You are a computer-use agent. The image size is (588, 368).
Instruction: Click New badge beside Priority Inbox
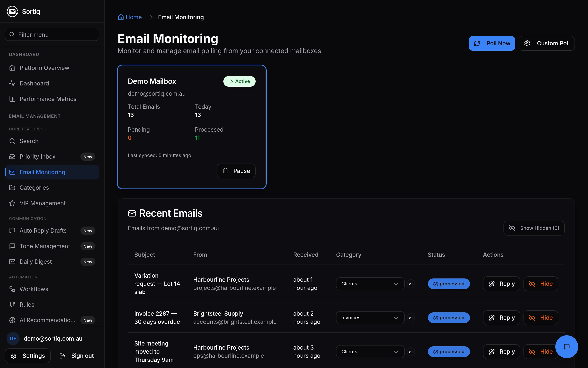pyautogui.click(x=88, y=157)
